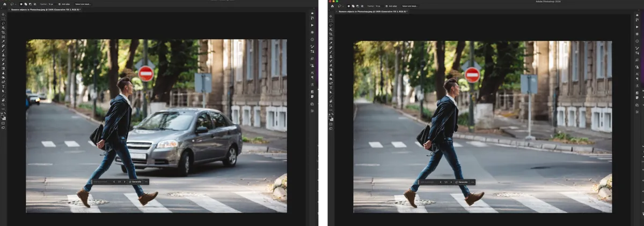The image size is (644, 226).
Task: Enable Subtract from selection in the car-photo window
Action: point(30,4)
